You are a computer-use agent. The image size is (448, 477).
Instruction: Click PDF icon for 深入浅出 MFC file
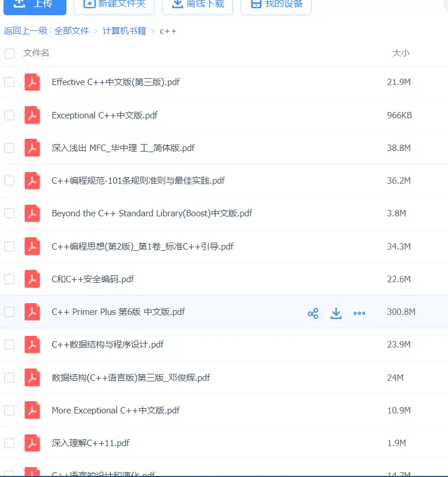(x=32, y=148)
